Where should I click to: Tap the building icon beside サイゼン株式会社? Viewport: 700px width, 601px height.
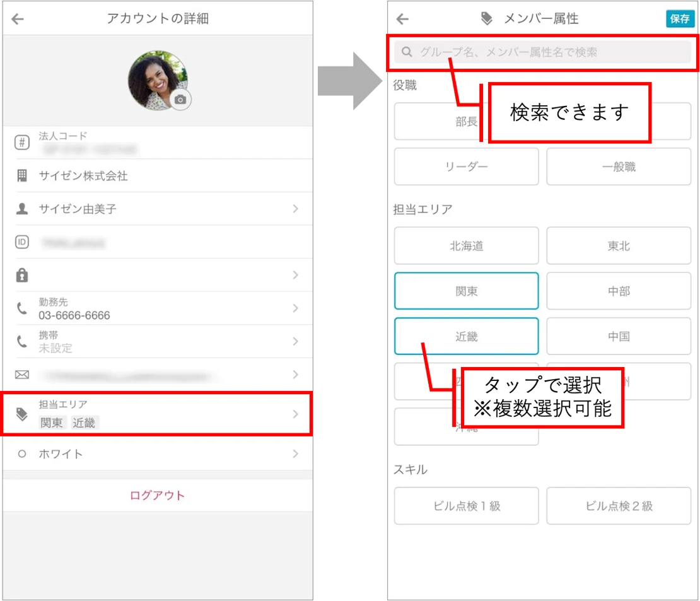pos(22,175)
